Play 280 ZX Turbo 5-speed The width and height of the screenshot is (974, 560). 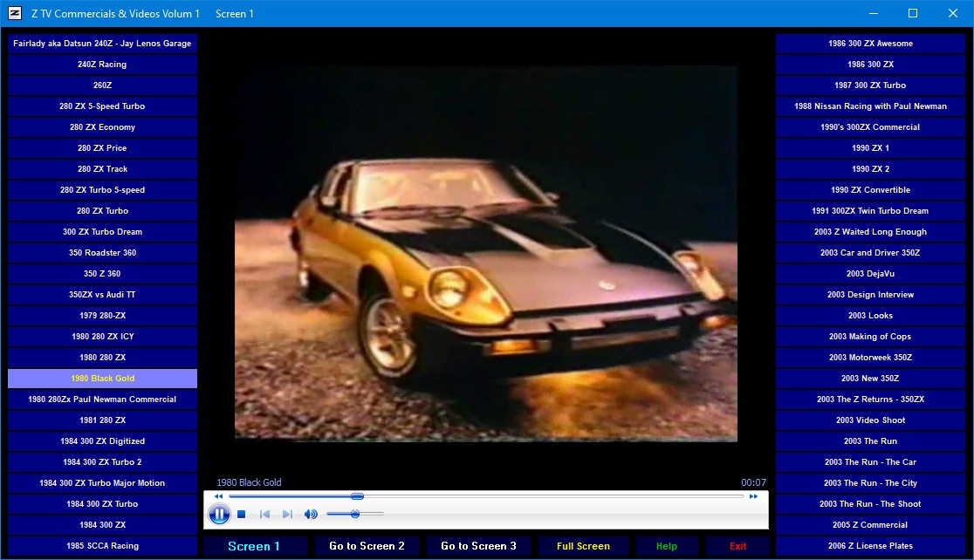tap(102, 190)
